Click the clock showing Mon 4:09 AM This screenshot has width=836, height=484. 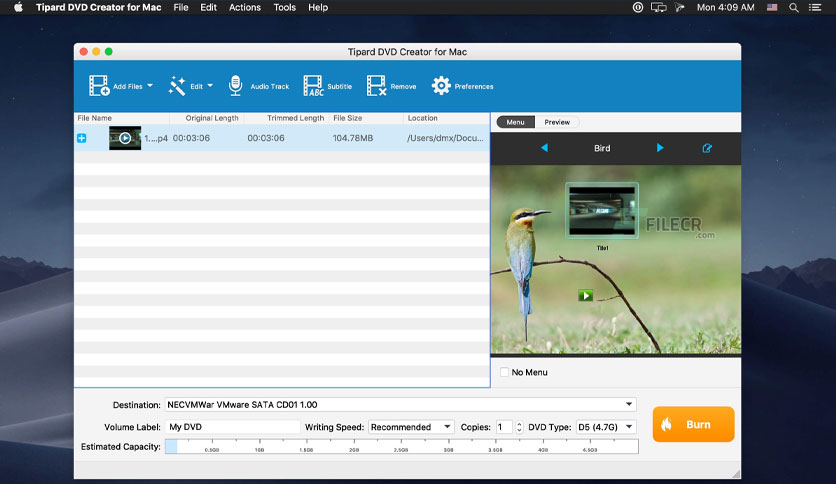tap(726, 7)
